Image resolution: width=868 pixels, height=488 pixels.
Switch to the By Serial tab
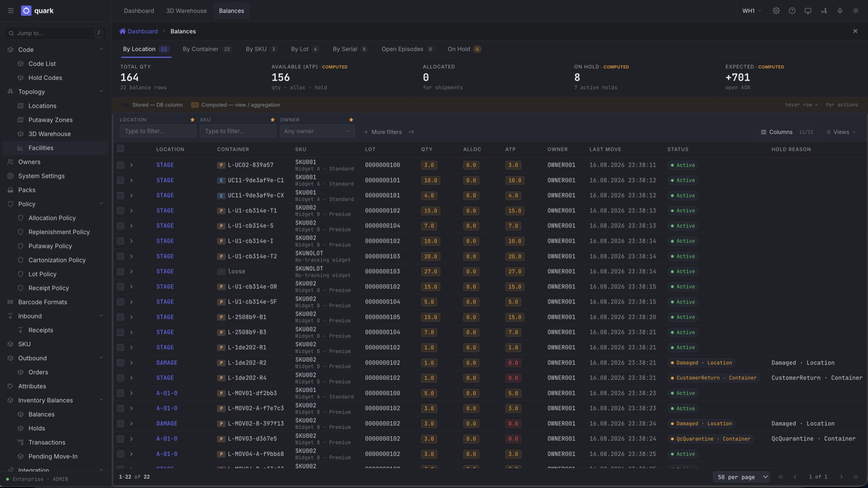(350, 49)
